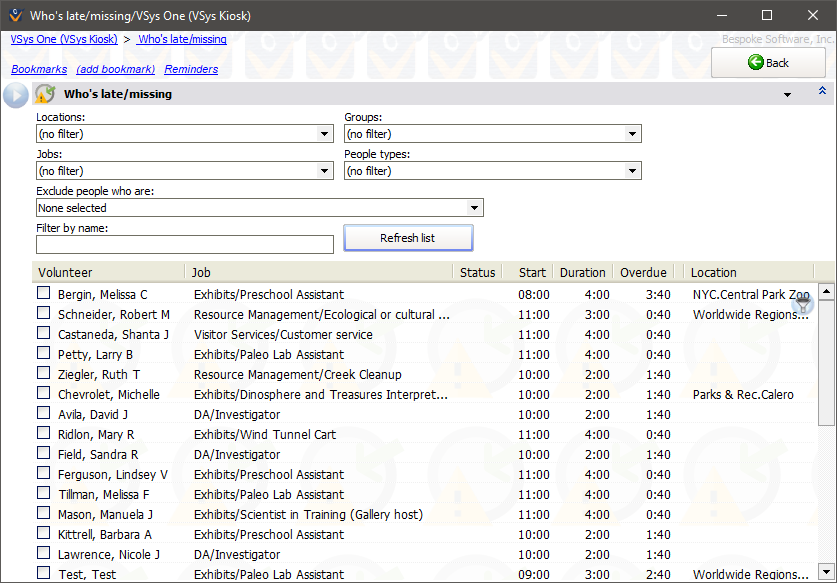
Task: Open the Bookmarks link
Action: click(x=39, y=69)
